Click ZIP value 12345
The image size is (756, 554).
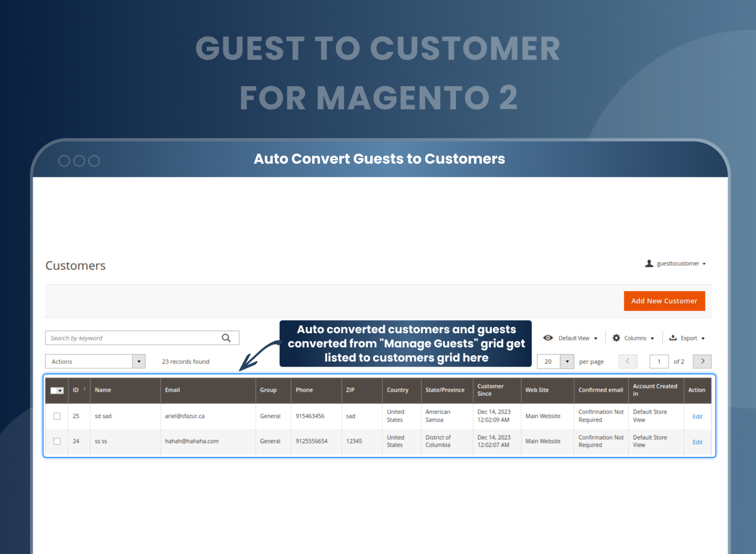[x=354, y=441]
